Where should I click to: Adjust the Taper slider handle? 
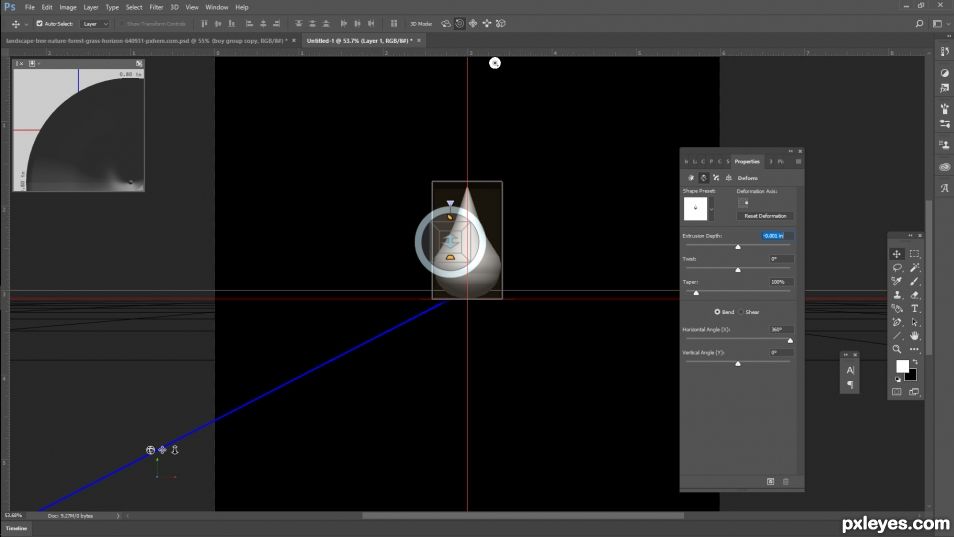click(x=696, y=293)
